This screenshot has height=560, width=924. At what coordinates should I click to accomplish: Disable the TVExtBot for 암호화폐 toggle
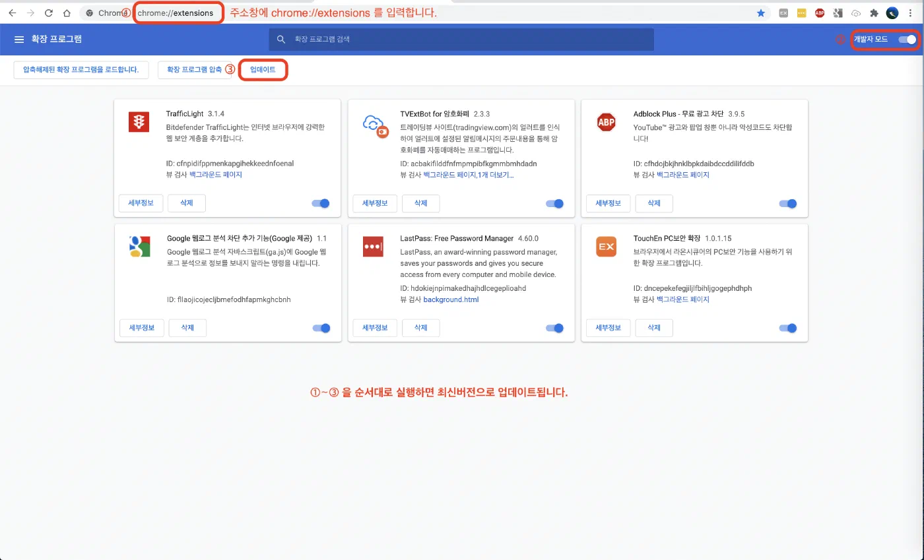pyautogui.click(x=554, y=203)
